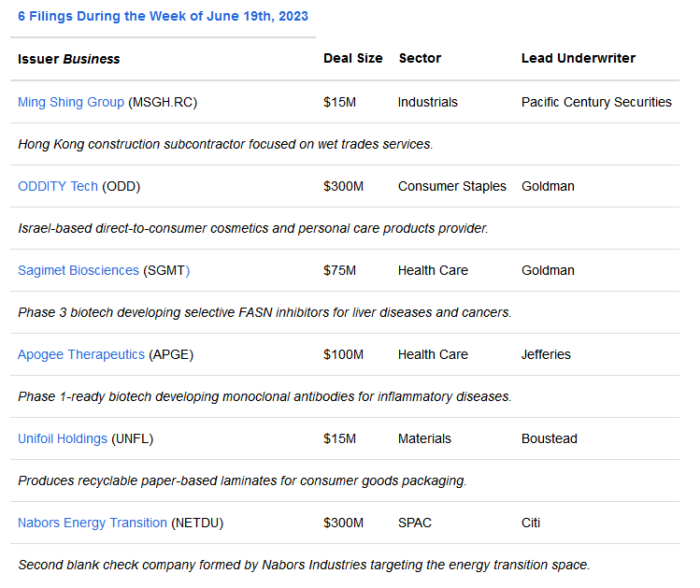700x588 pixels.
Task: Click the 'Lead Underwriter' column header
Action: click(x=579, y=58)
